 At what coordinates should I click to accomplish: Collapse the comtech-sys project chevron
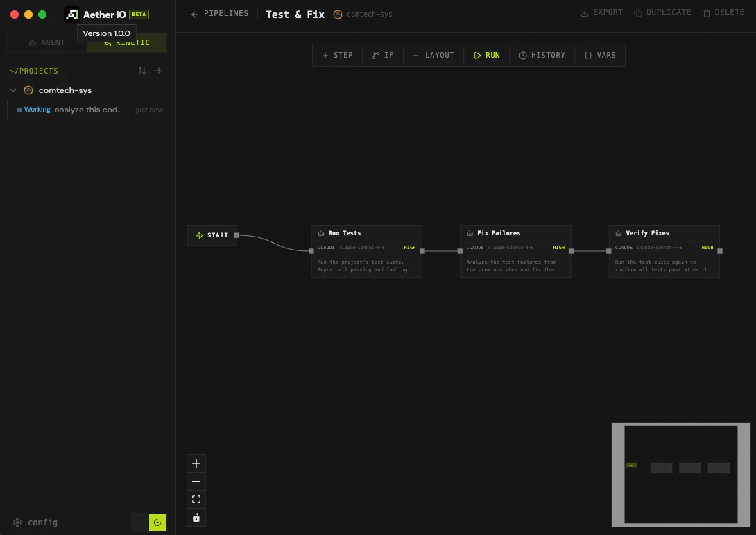pos(13,90)
